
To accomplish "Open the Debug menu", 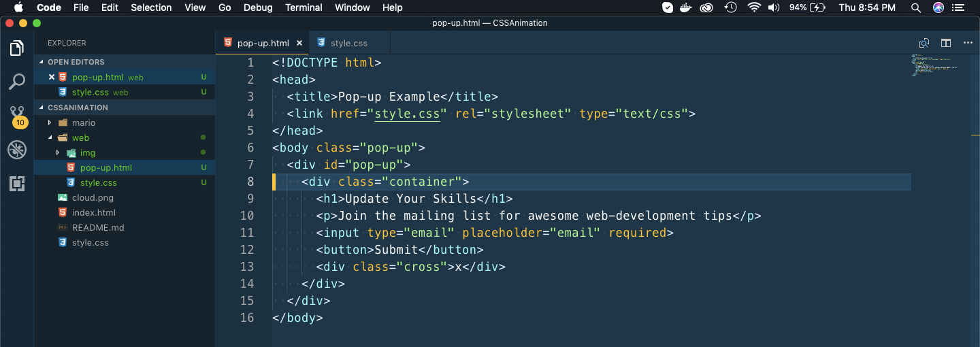I will point(258,7).
